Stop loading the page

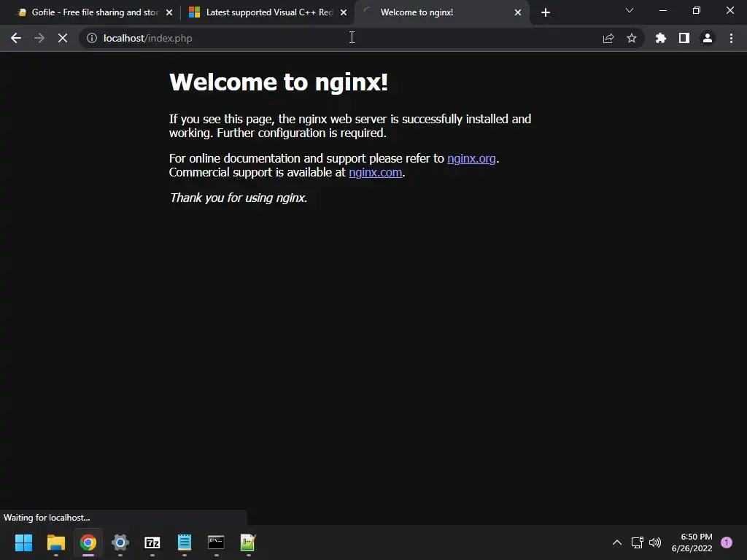[x=63, y=38]
